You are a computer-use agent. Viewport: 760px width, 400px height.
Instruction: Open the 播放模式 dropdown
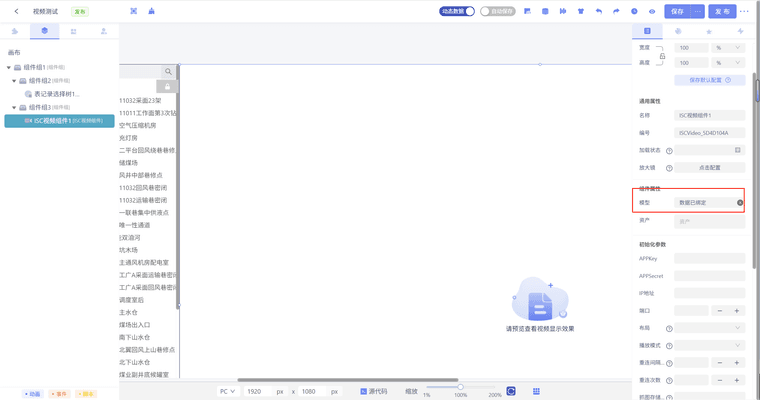710,346
